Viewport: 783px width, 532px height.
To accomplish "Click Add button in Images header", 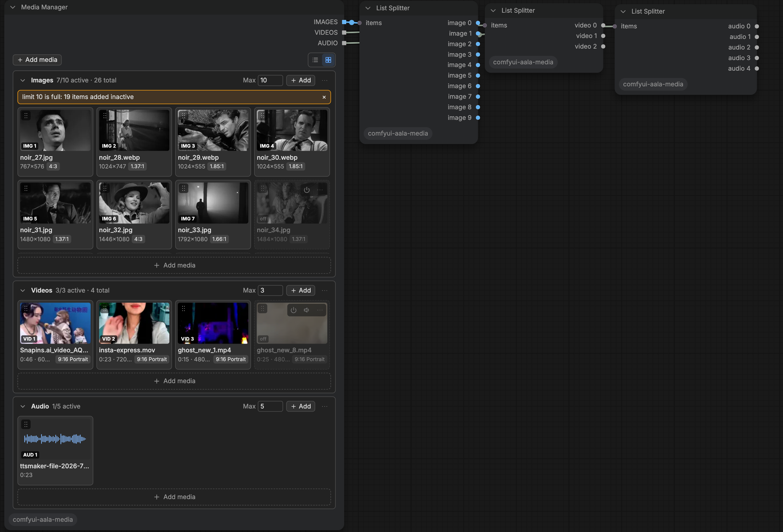I will [301, 80].
